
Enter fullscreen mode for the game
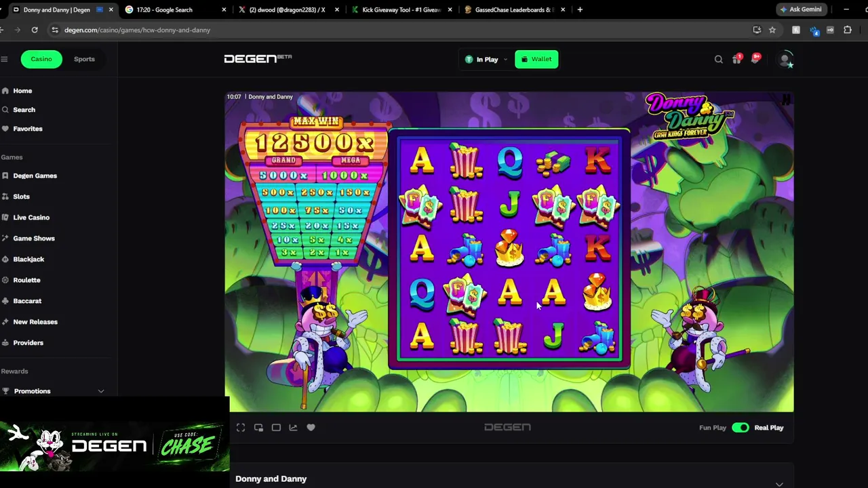(x=241, y=428)
